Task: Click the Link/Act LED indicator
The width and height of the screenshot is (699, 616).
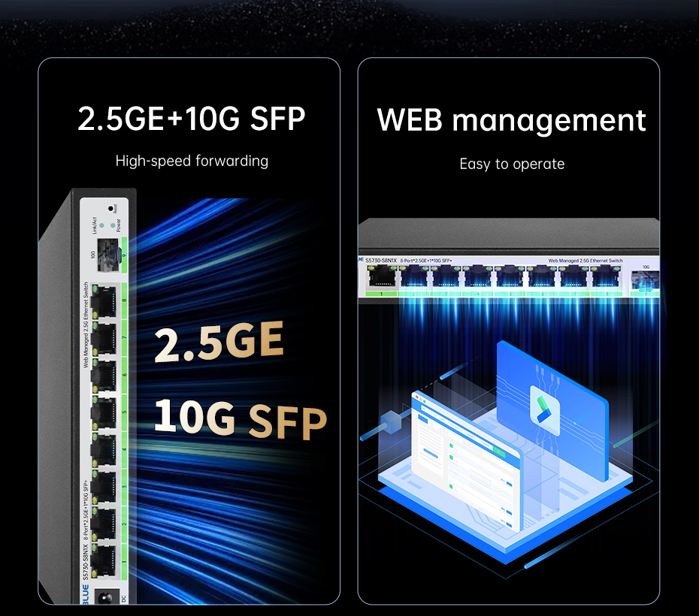Action: pos(101,225)
